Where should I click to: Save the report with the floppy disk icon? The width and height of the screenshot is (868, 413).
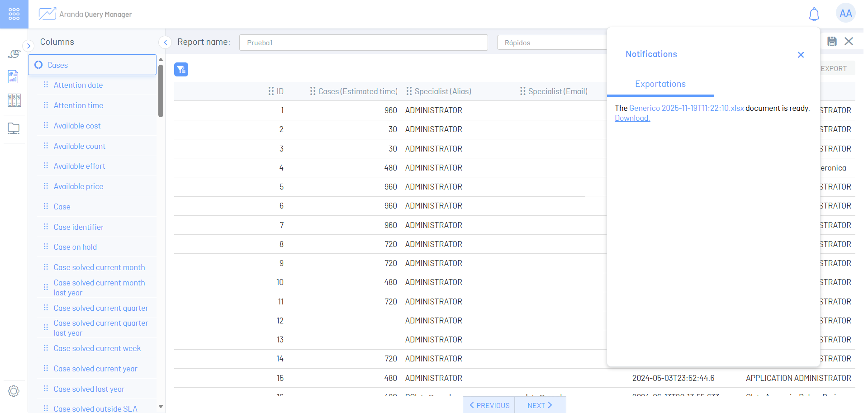831,42
